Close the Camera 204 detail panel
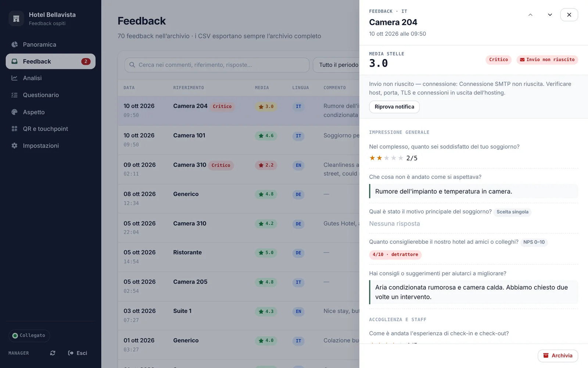The image size is (588, 368). coord(569,15)
